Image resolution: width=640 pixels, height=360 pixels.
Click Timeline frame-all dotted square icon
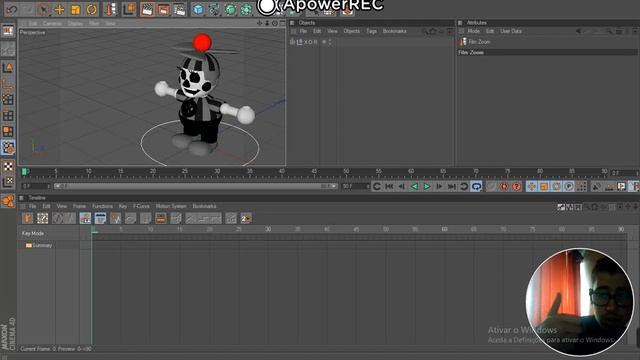point(42,218)
